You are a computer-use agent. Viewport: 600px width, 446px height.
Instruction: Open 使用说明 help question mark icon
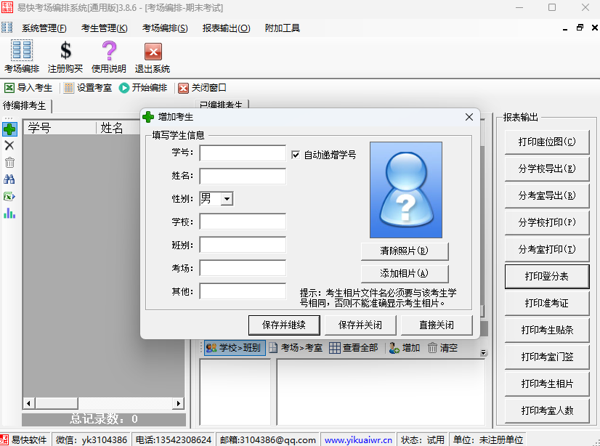tap(109, 56)
